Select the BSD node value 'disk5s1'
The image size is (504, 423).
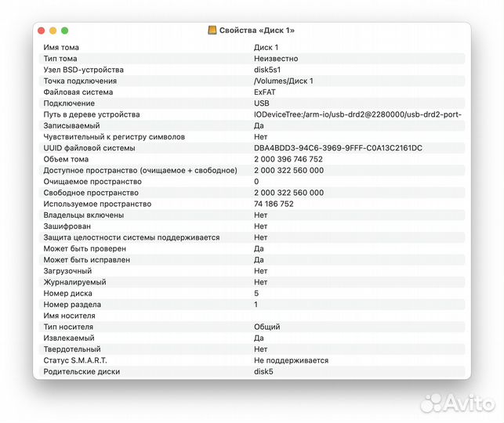(267, 70)
